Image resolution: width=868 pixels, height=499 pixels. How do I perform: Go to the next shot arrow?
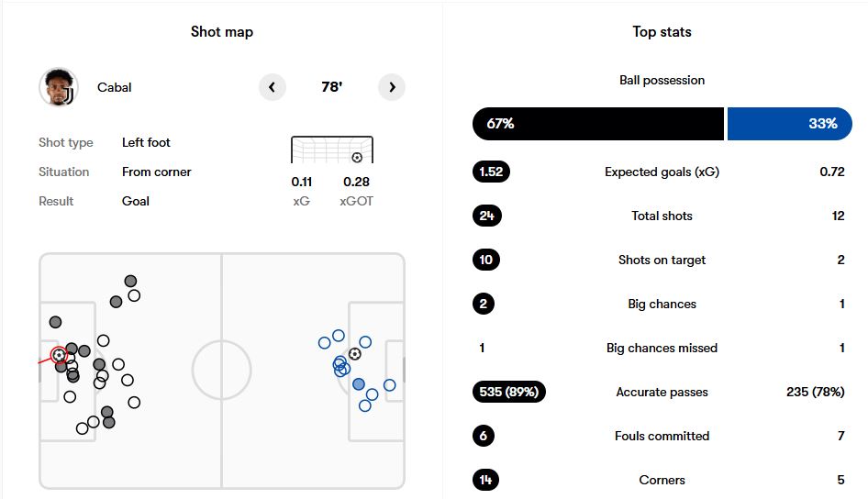point(392,87)
